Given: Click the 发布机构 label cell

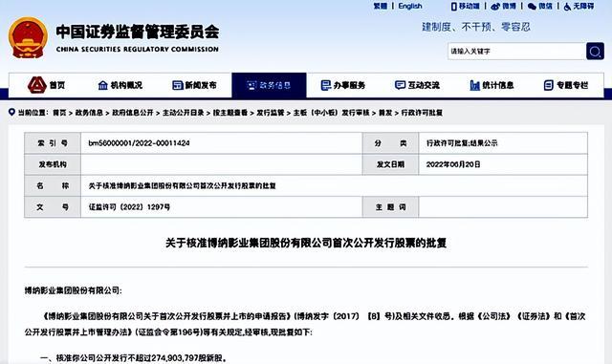Looking at the screenshot, I should (53, 164).
